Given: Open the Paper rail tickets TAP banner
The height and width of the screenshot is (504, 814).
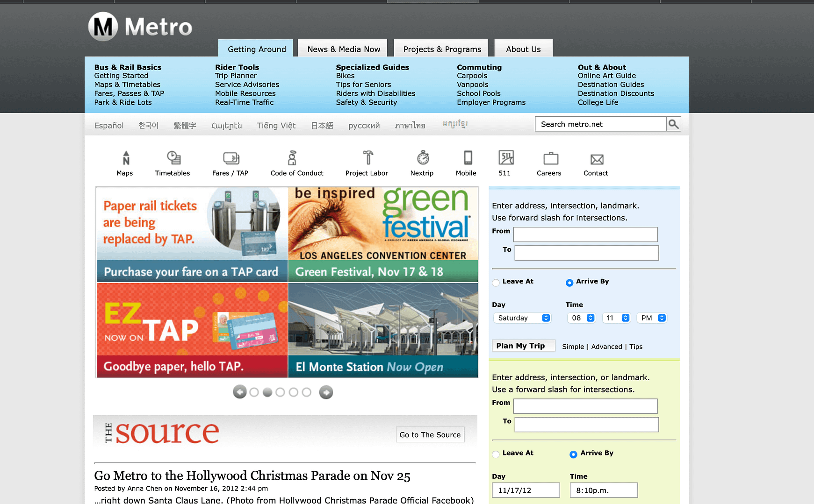Looking at the screenshot, I should coord(192,234).
